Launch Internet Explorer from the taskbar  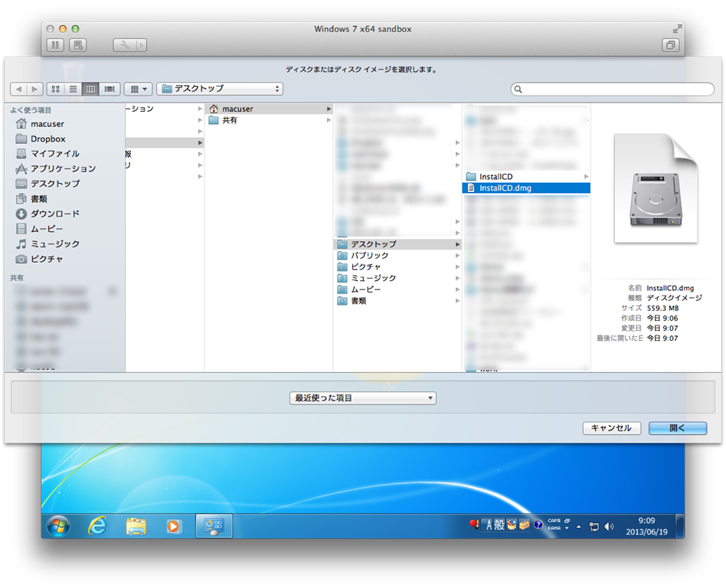(97, 527)
